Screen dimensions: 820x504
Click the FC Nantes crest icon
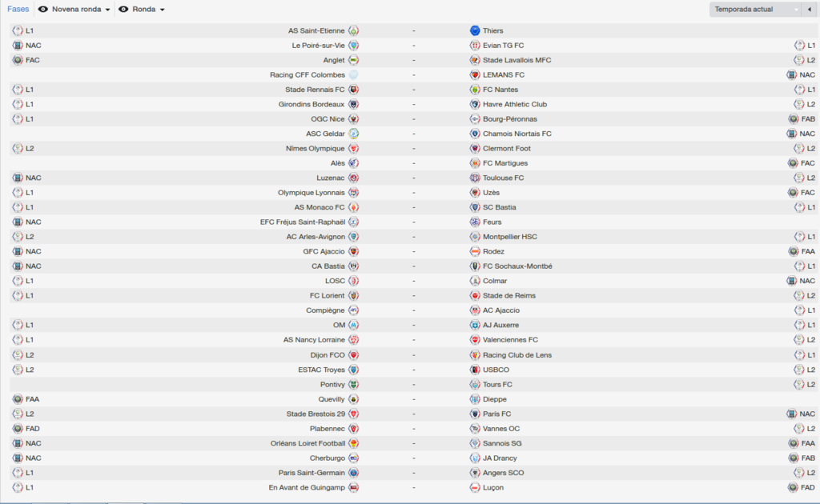(475, 90)
